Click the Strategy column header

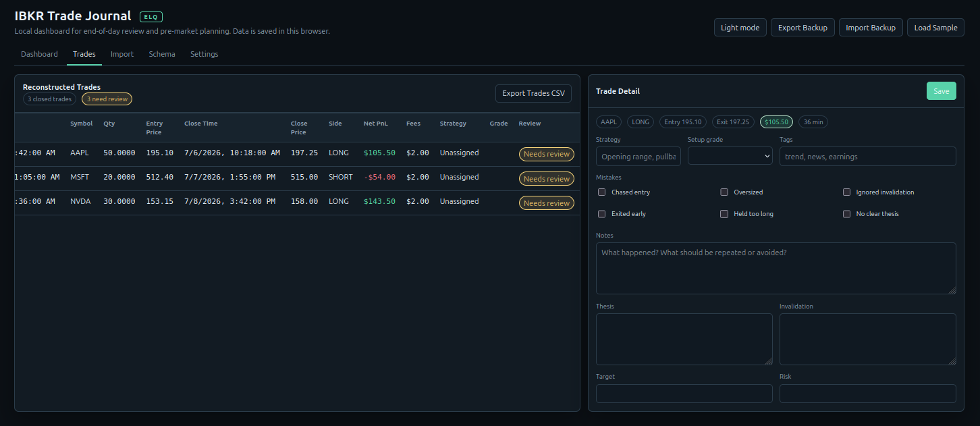pyautogui.click(x=453, y=124)
